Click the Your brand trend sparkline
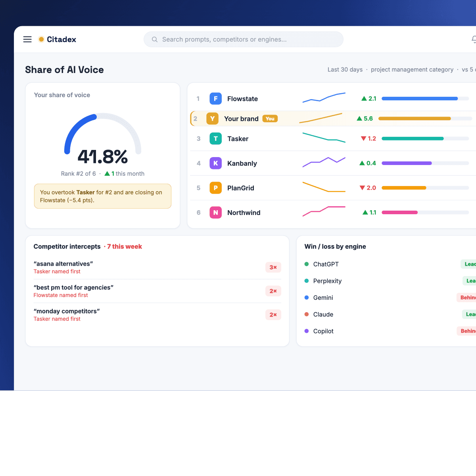476x476 pixels. (x=321, y=118)
